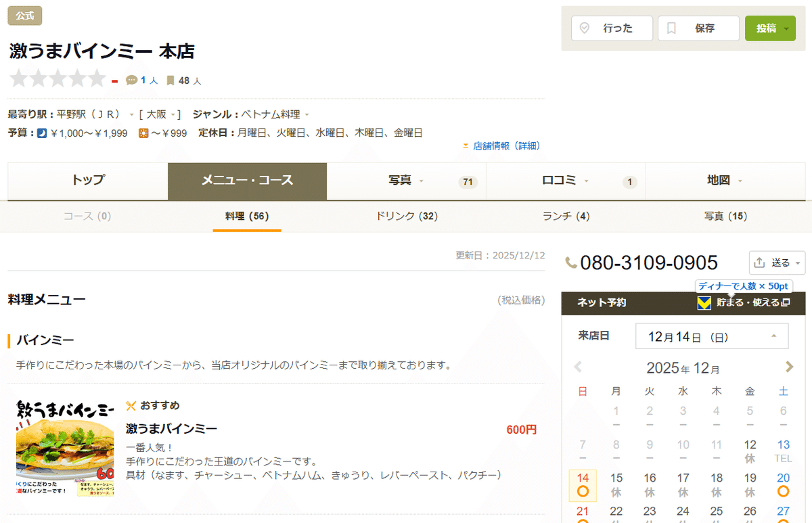Click the lunch budget sun icon
The image size is (812, 523).
[x=143, y=133]
